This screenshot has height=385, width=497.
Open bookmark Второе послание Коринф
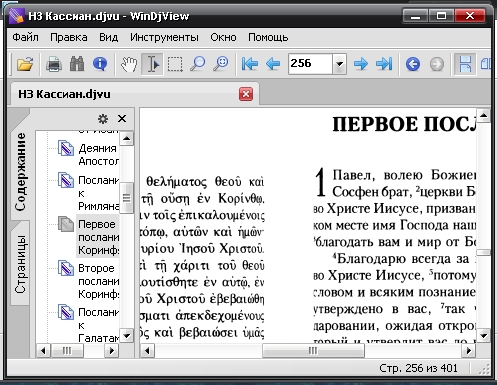[x=98, y=281]
